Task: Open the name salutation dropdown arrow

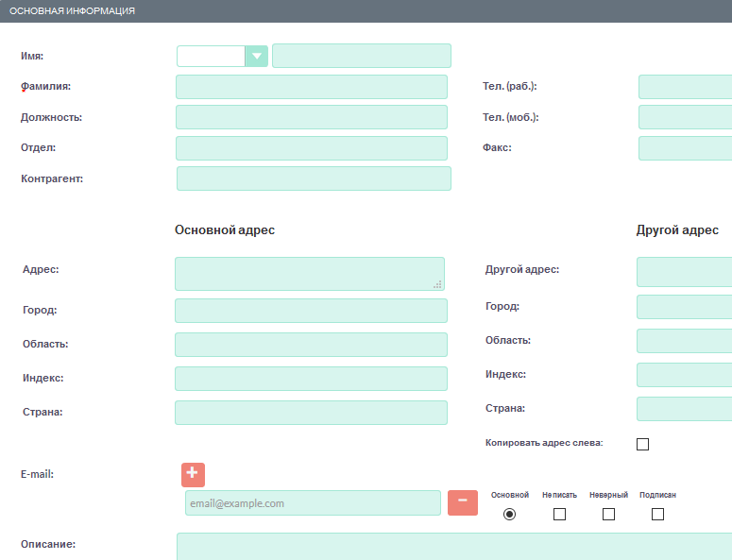Action: (x=256, y=56)
